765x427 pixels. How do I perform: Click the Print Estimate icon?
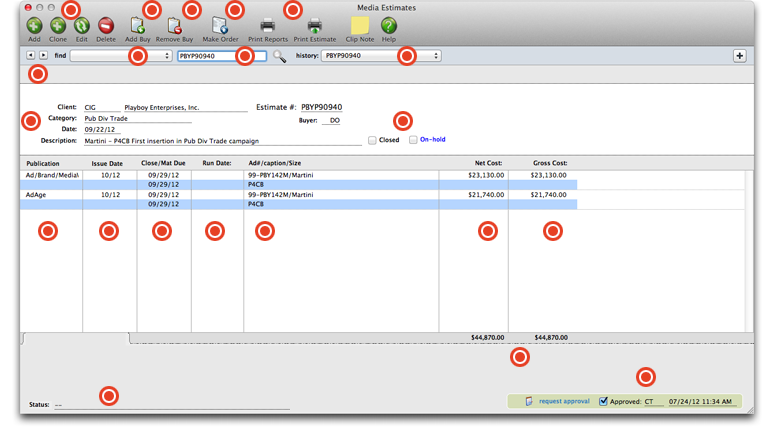314,25
